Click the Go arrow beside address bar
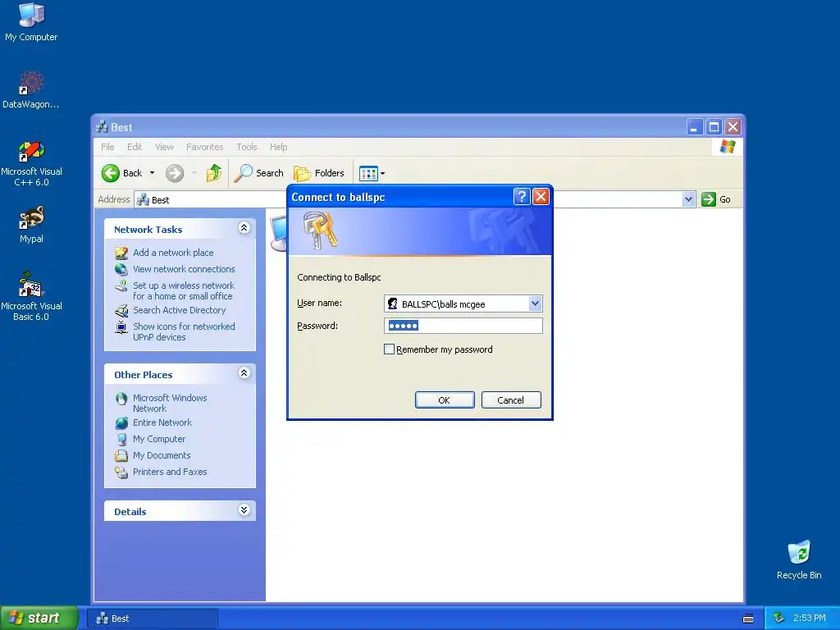 [x=709, y=199]
